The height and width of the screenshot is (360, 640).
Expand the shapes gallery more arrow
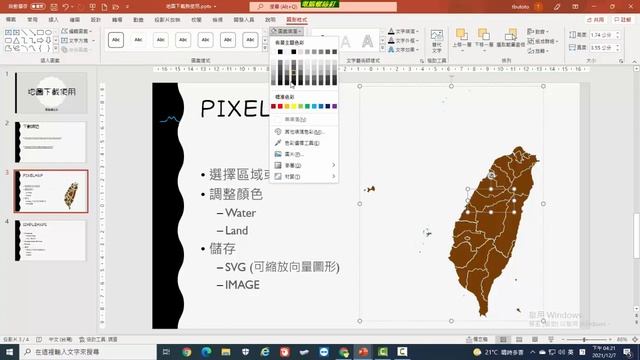coord(56,49)
